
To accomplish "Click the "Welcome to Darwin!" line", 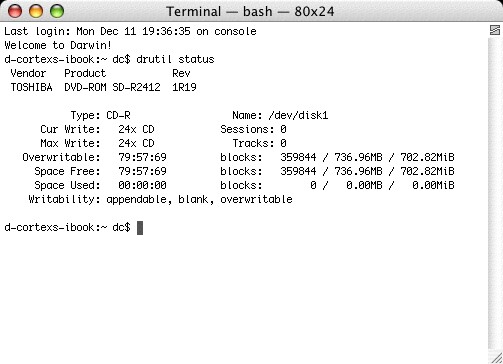I will (58, 45).
